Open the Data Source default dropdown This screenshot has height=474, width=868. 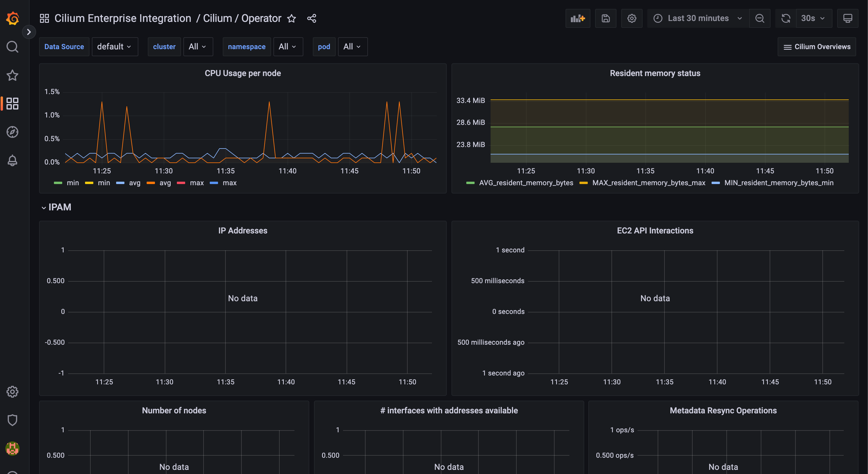[x=115, y=47]
